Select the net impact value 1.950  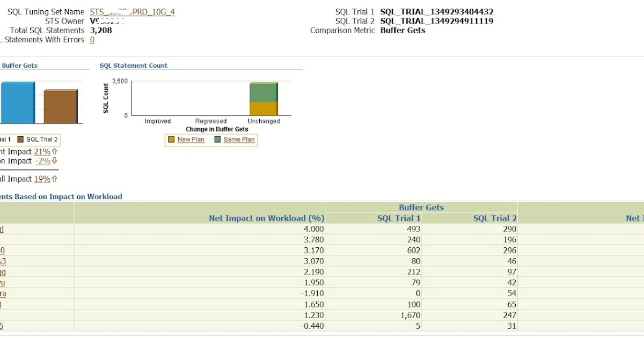pos(313,283)
